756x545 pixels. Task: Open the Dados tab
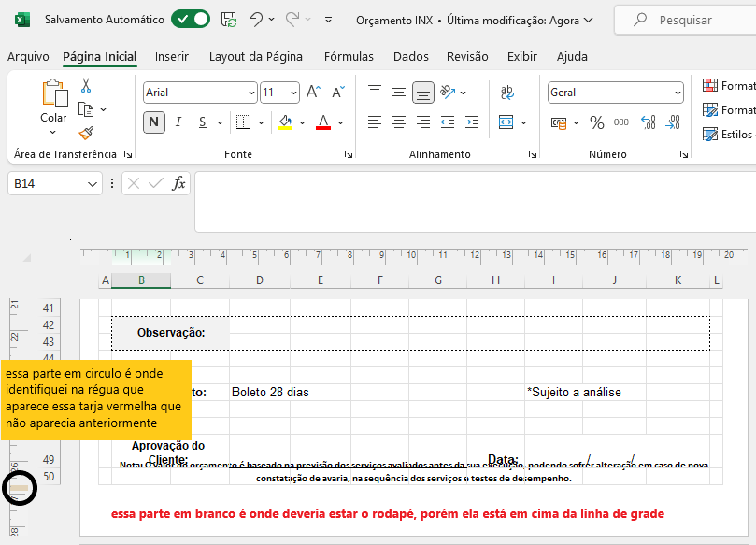411,57
